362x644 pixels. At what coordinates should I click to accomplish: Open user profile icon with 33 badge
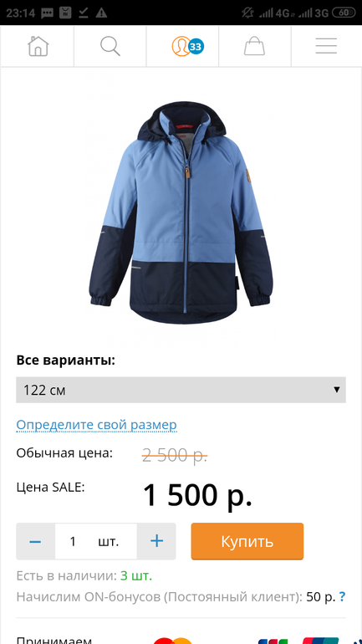(x=187, y=46)
